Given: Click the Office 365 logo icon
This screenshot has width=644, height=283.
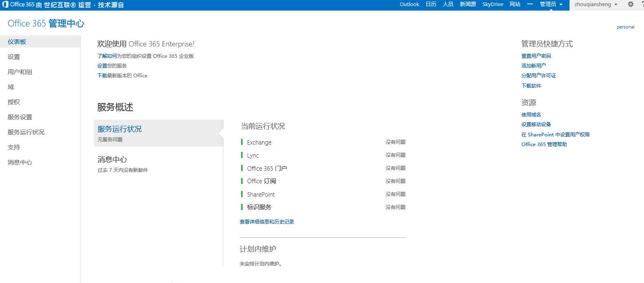Looking at the screenshot, I should coord(5,4).
